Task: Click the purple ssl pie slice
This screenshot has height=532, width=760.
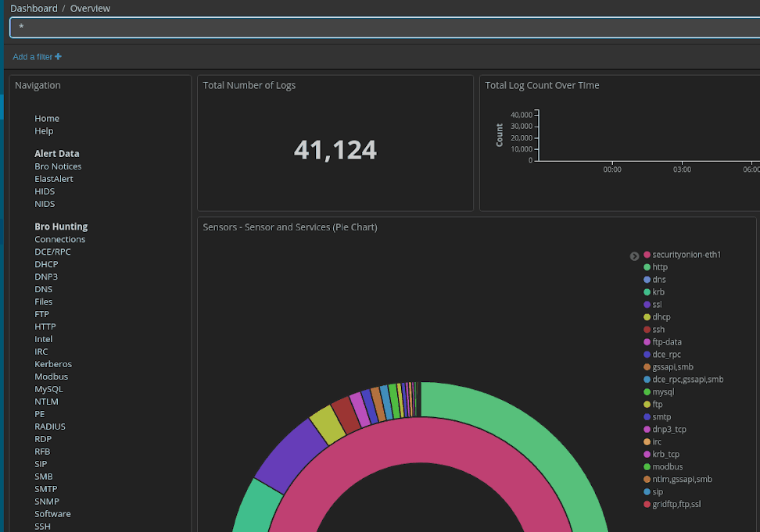Action: [292, 454]
